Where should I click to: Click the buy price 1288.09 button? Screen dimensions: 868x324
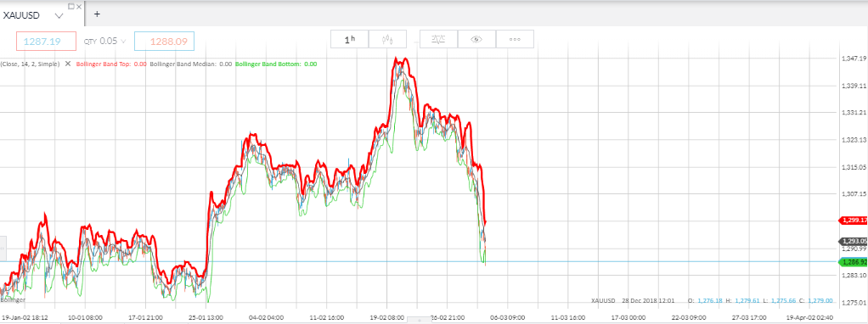(165, 41)
